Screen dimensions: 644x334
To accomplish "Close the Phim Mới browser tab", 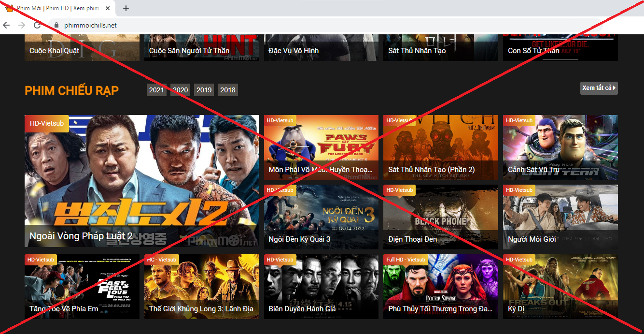I will [107, 8].
